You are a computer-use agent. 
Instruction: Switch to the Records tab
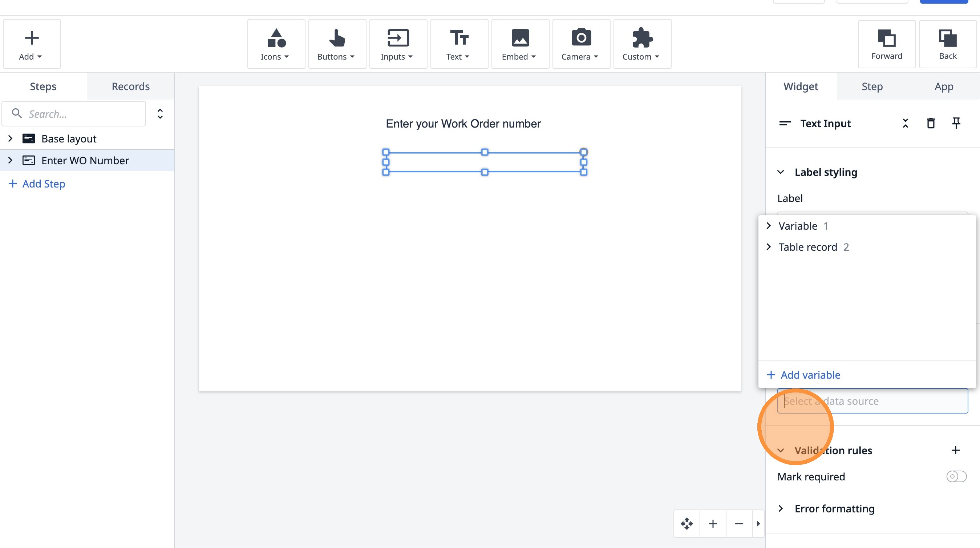click(x=130, y=86)
